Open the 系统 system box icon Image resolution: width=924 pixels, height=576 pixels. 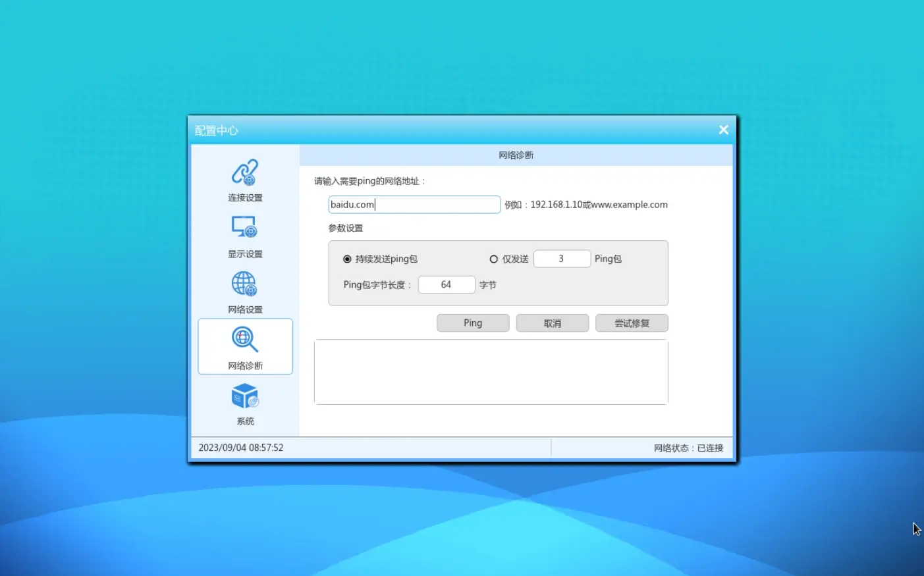[245, 396]
